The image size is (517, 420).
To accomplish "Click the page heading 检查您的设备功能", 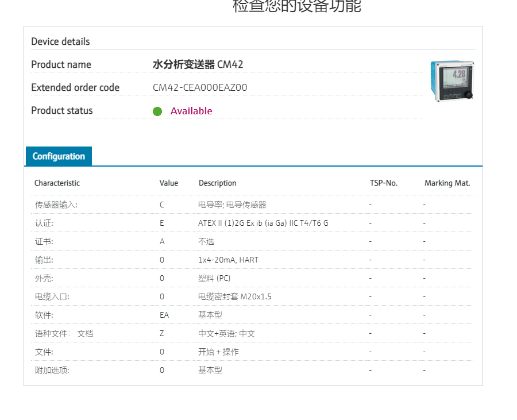I will click(297, 6).
